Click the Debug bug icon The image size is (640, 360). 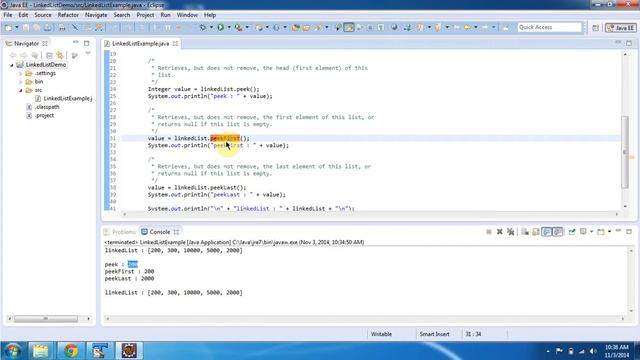point(203,27)
